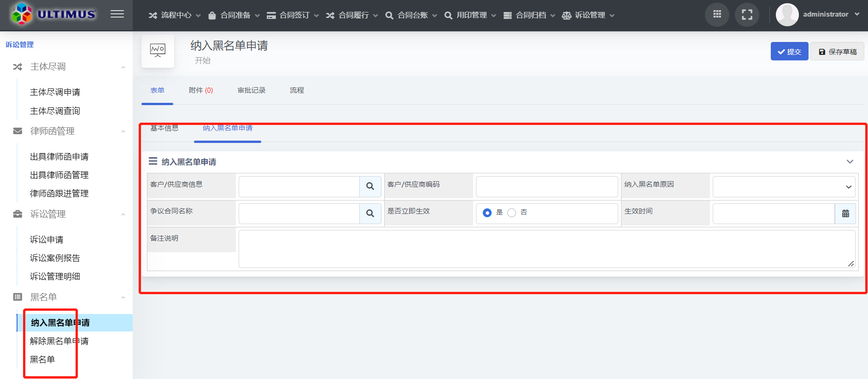868x379 pixels.
Task: Collapse the 黑名单 sidebar group chevron
Action: 123,297
